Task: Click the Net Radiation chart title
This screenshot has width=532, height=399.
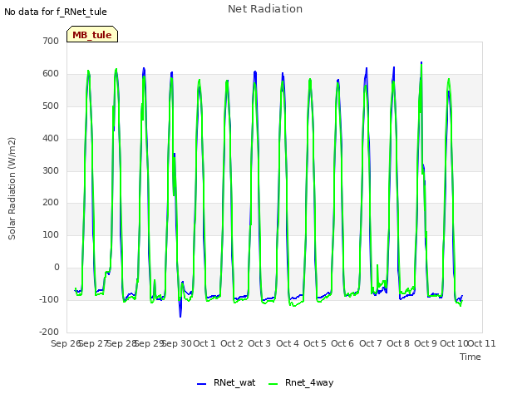Action: [265, 9]
